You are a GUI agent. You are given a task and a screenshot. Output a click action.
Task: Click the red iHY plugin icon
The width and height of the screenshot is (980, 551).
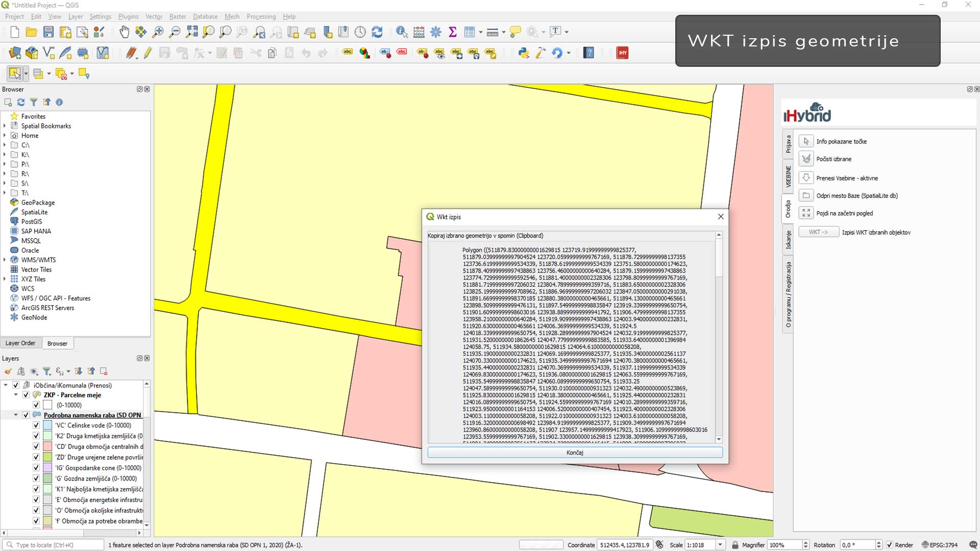(x=622, y=53)
